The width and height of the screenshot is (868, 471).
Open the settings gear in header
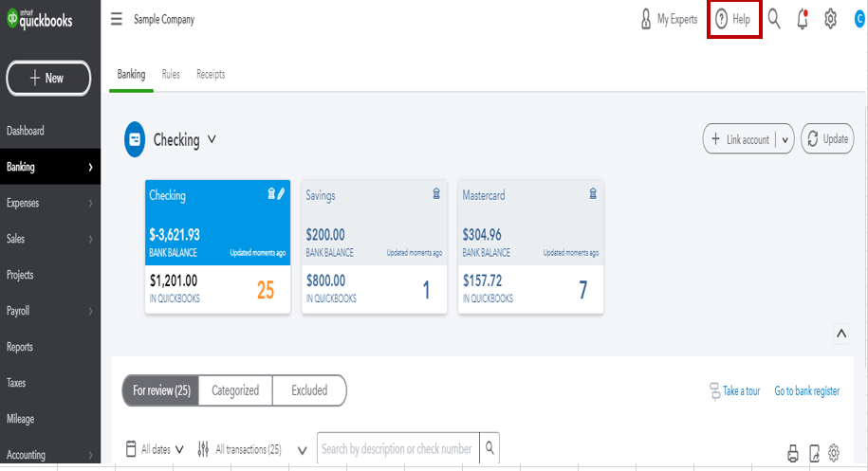tap(830, 19)
